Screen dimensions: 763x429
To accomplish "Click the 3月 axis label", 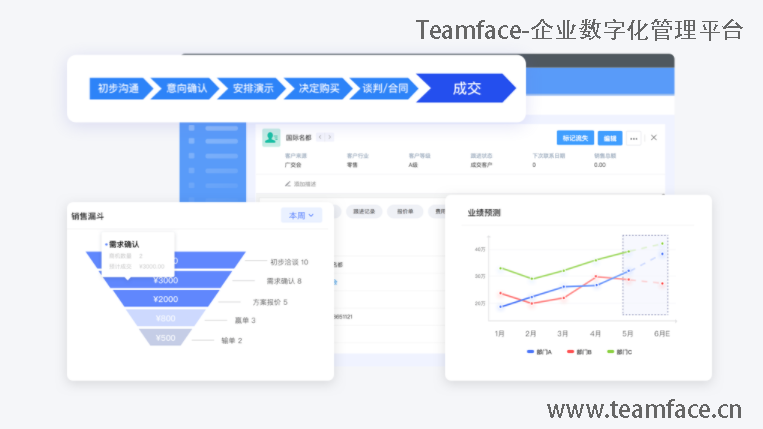I will pos(563,334).
